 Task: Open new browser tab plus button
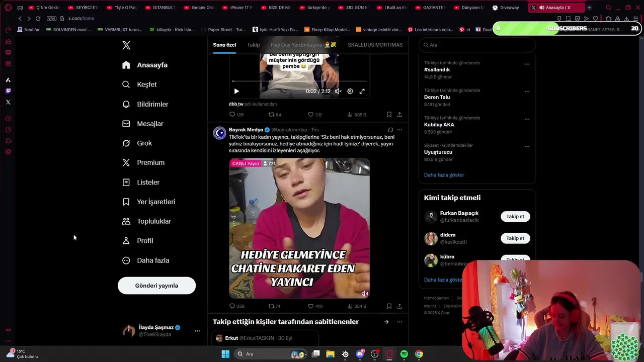click(589, 8)
